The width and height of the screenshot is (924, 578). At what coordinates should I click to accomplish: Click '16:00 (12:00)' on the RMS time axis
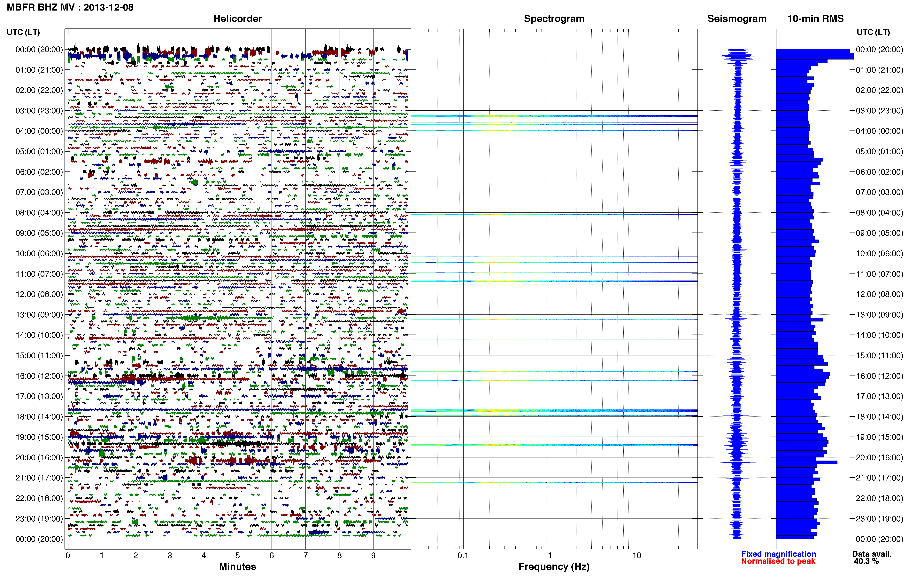coord(880,376)
